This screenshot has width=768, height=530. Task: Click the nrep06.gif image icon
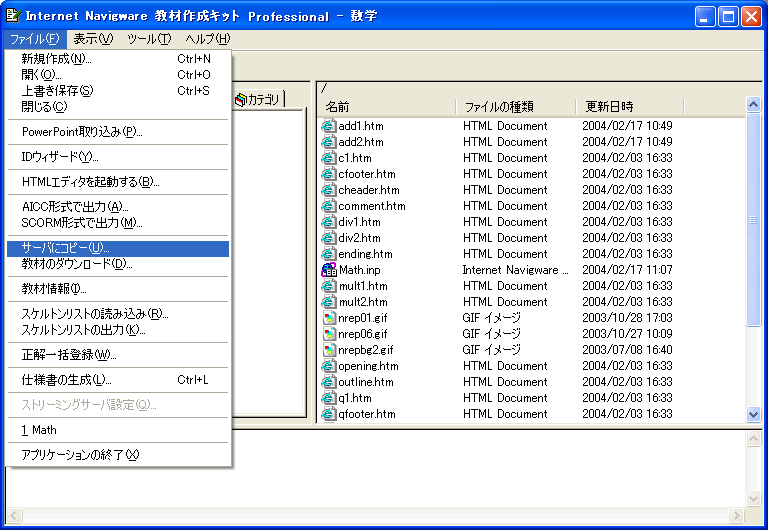pos(329,334)
